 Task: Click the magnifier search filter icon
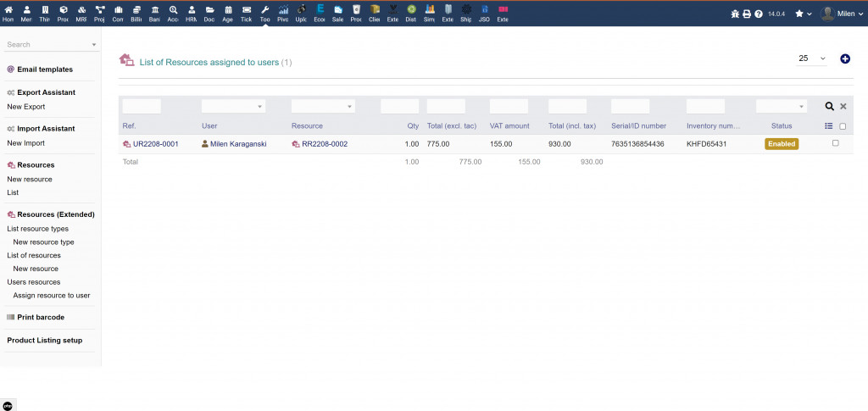click(830, 106)
